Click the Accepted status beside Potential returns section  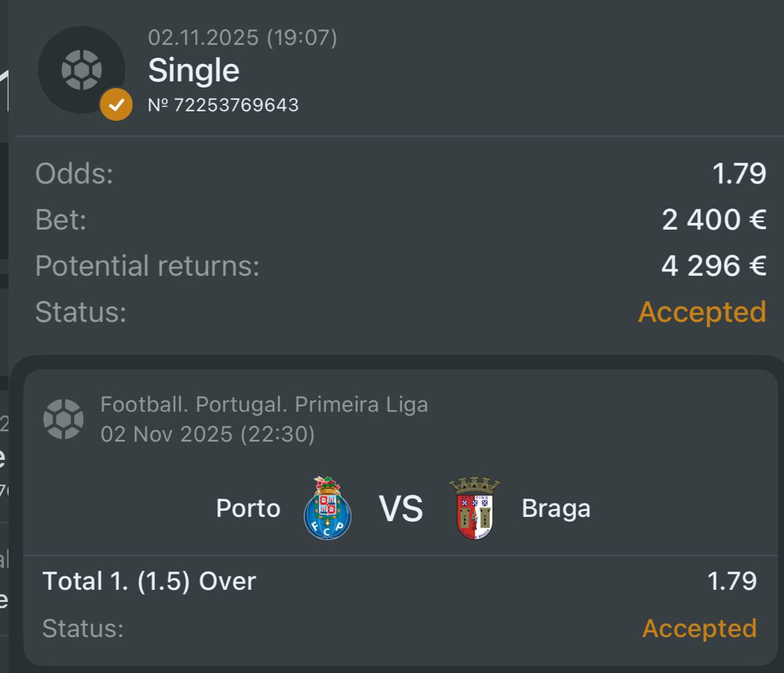pos(702,312)
